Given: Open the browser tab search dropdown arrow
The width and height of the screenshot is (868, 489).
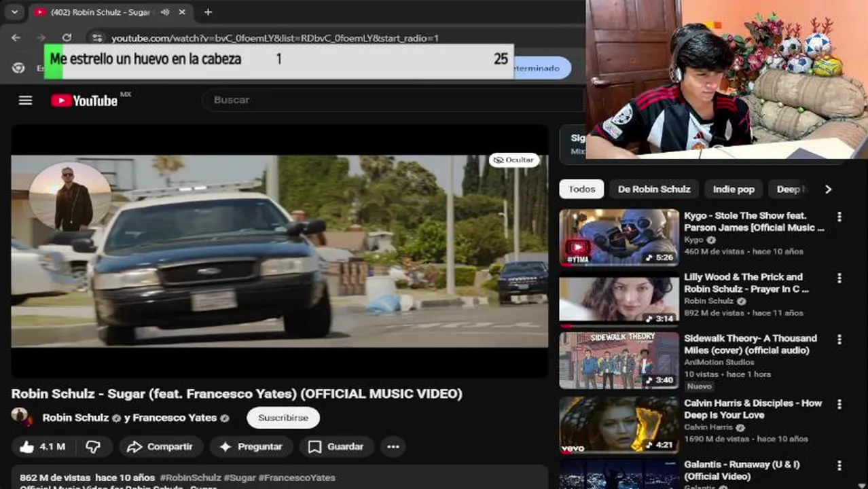Looking at the screenshot, I should click(14, 12).
